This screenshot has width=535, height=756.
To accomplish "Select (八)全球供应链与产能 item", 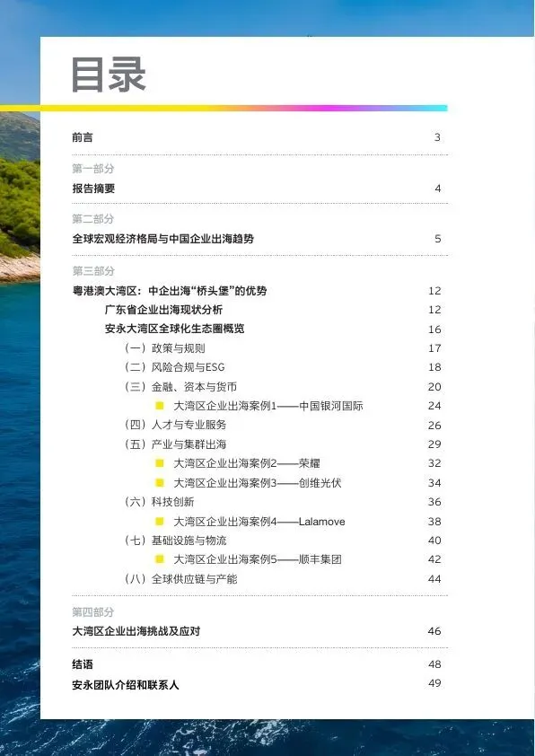I will coord(180,578).
